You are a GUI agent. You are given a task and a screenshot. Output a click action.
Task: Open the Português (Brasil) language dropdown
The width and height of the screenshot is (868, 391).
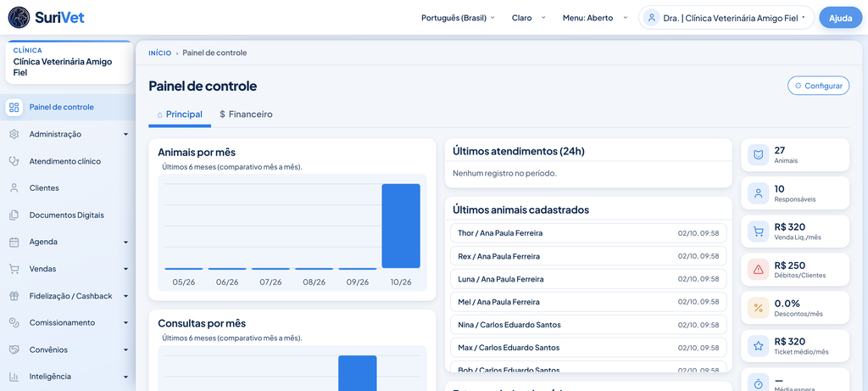click(x=458, y=18)
